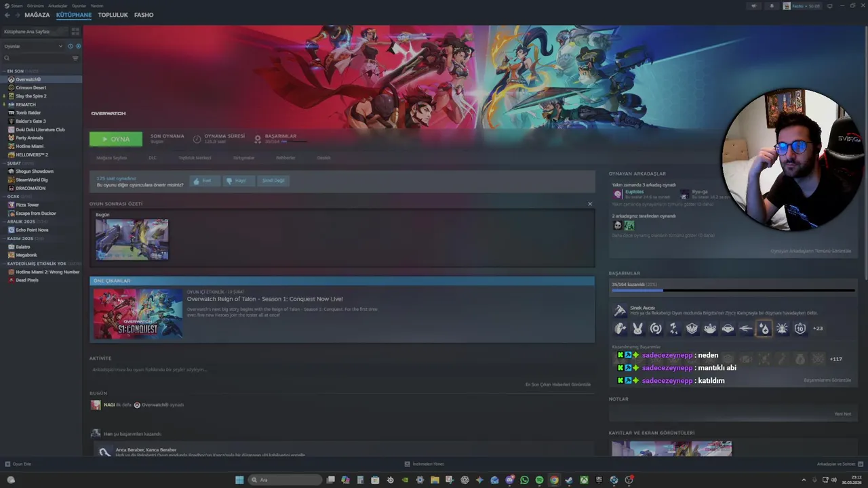Click Yeni Not to add a note

tap(842, 414)
